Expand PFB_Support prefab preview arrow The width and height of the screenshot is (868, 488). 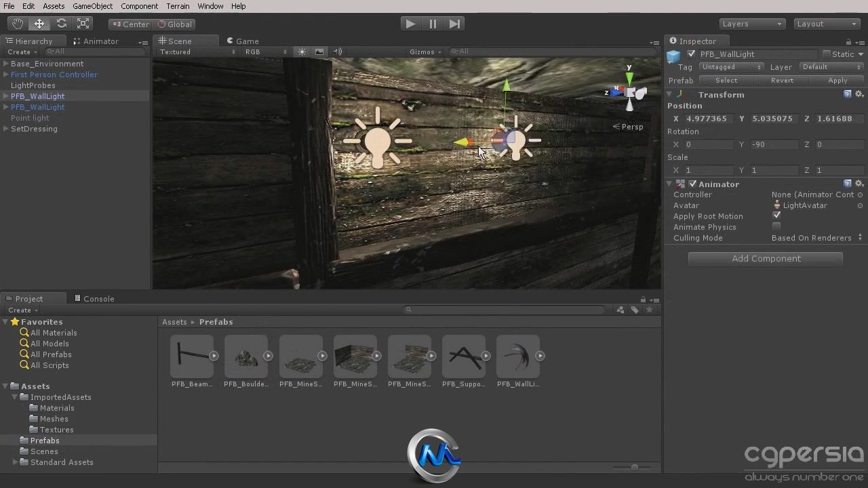coord(486,356)
